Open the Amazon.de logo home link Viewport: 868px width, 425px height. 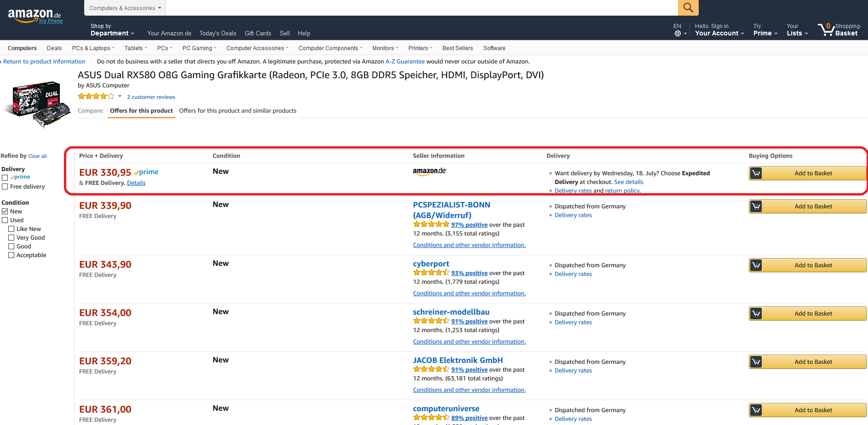click(34, 14)
